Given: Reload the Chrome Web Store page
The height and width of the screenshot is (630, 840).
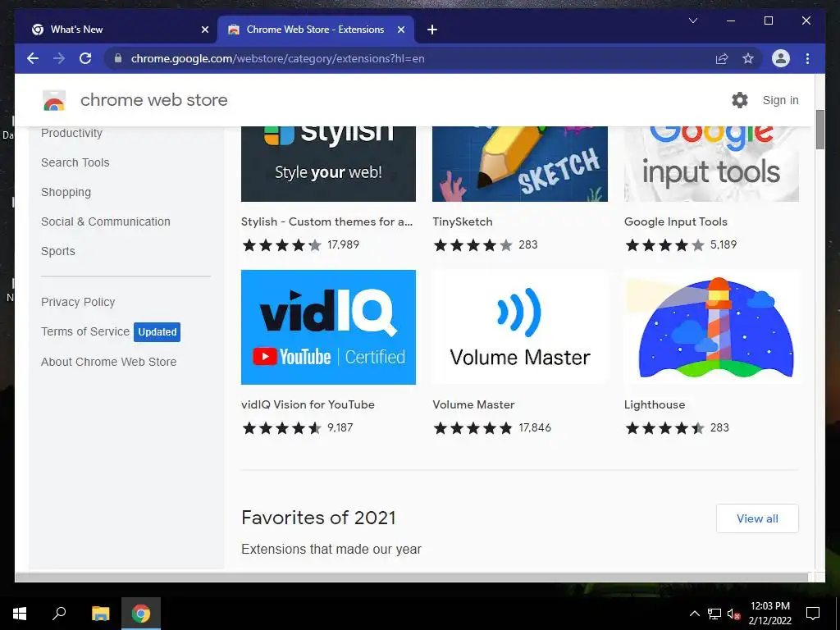Looking at the screenshot, I should [x=85, y=58].
